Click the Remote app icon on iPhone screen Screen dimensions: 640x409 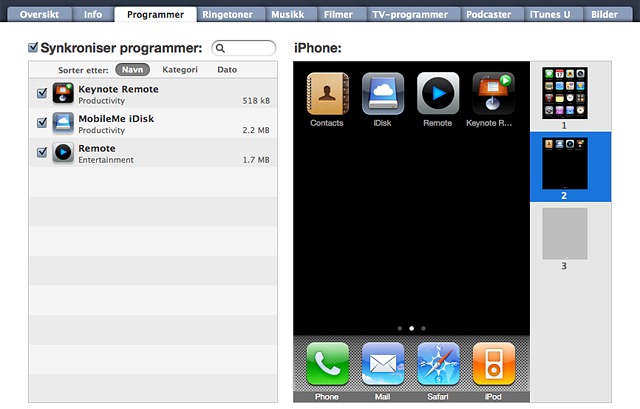point(438,93)
